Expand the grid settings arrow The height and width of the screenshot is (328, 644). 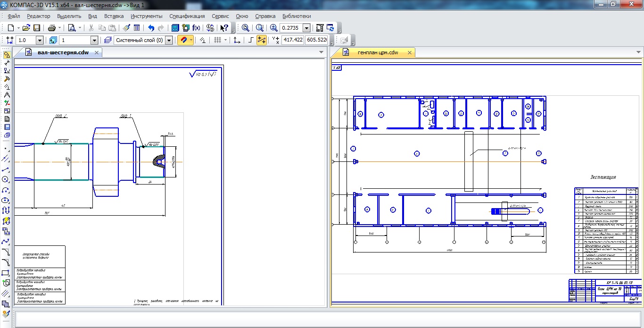(225, 40)
